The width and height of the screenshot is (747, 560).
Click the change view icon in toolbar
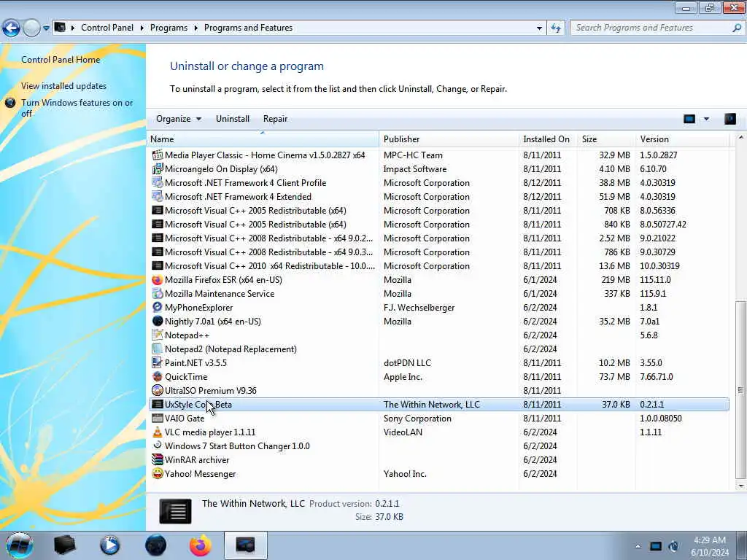tap(689, 119)
